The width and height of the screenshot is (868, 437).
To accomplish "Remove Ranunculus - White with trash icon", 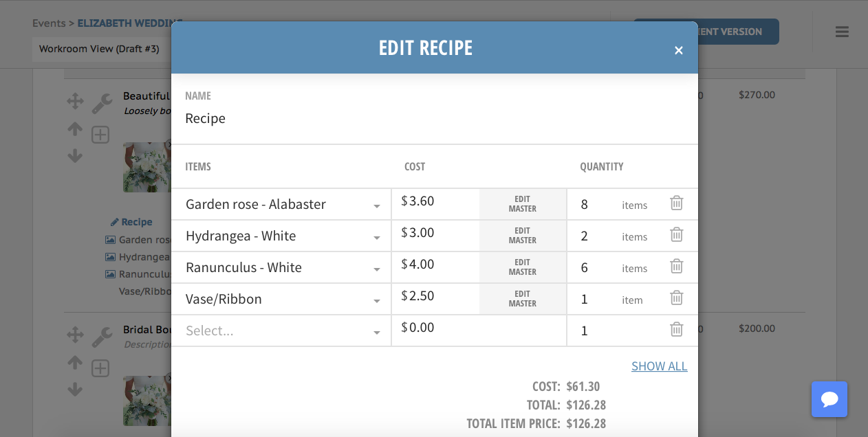I will [x=677, y=267].
